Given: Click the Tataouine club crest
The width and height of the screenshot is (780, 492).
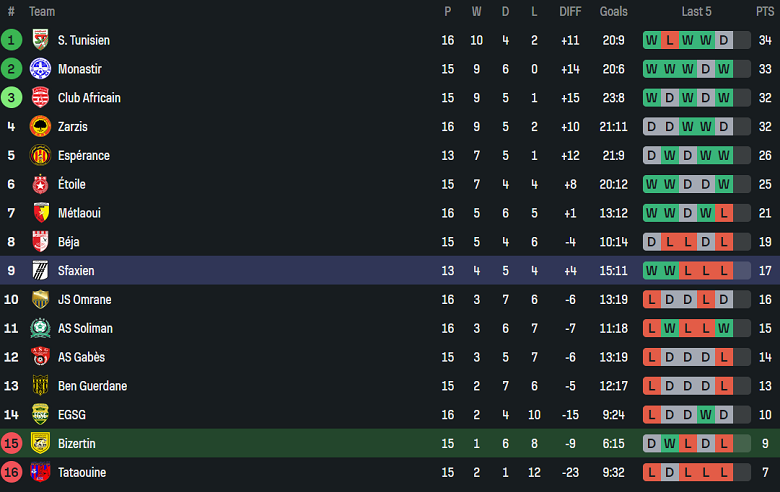Looking at the screenshot, I should pyautogui.click(x=40, y=472).
